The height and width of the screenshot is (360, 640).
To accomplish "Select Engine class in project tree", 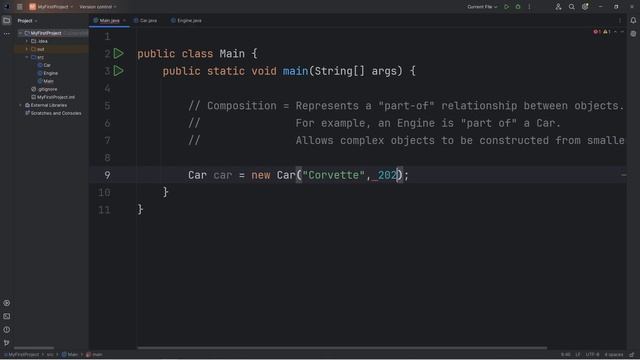I will click(48, 73).
